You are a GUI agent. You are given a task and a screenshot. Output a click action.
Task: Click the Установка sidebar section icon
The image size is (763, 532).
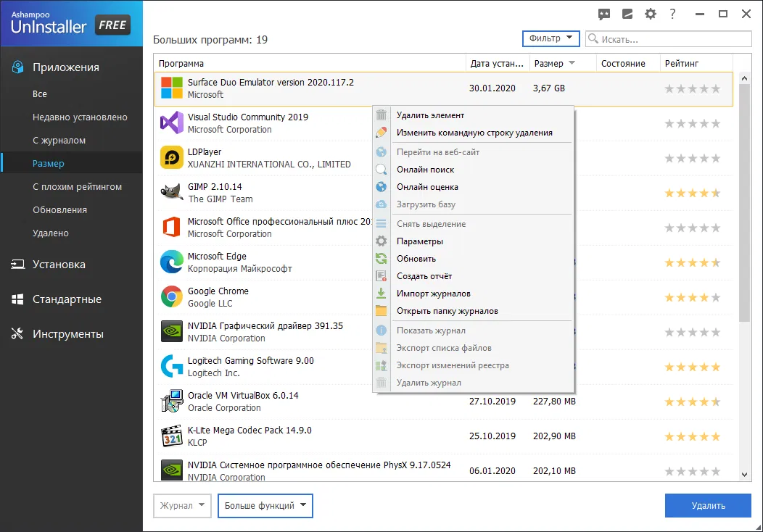click(x=17, y=264)
